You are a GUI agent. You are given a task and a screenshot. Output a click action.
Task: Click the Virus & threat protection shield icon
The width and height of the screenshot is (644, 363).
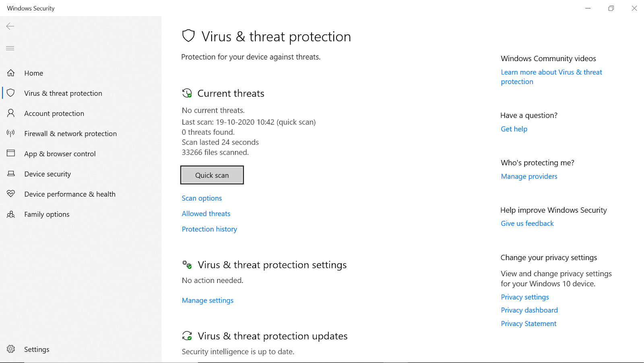pos(11,93)
